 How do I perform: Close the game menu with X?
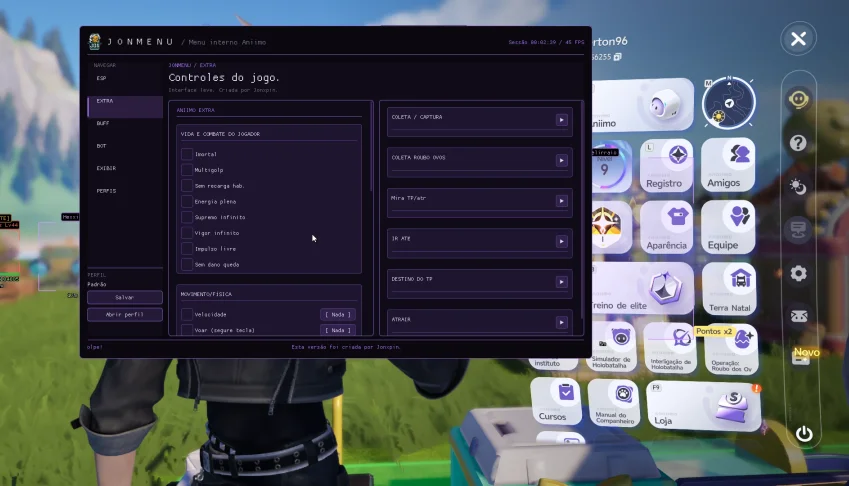pyautogui.click(x=798, y=39)
